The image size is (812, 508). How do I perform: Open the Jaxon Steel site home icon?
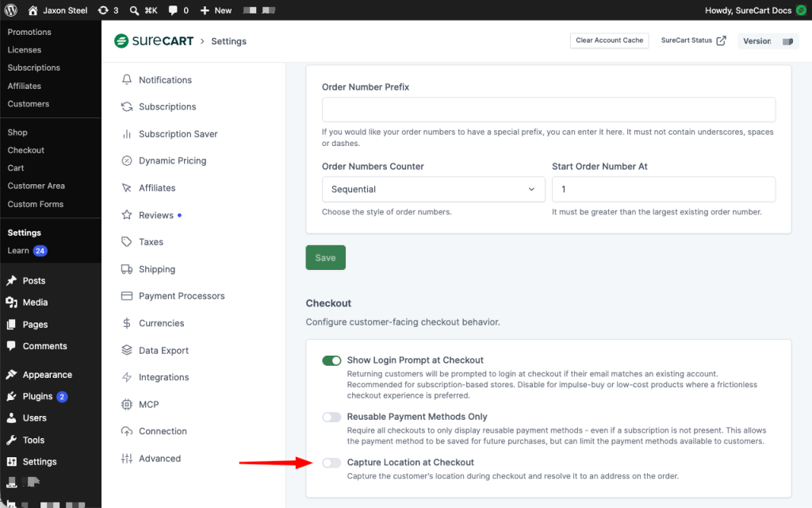coord(33,10)
